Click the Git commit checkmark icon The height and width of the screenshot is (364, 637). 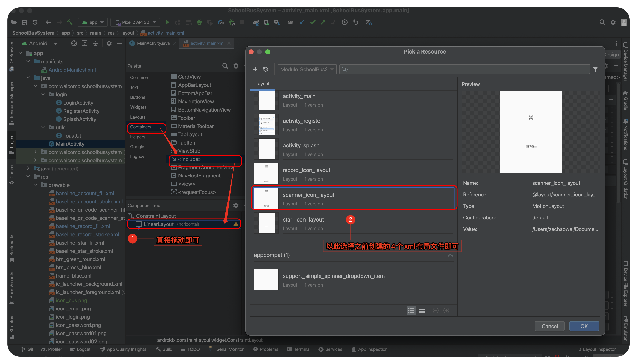coord(313,22)
